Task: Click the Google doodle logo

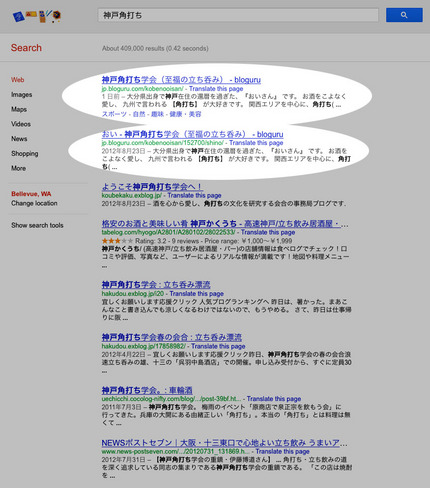Action: [x=37, y=16]
